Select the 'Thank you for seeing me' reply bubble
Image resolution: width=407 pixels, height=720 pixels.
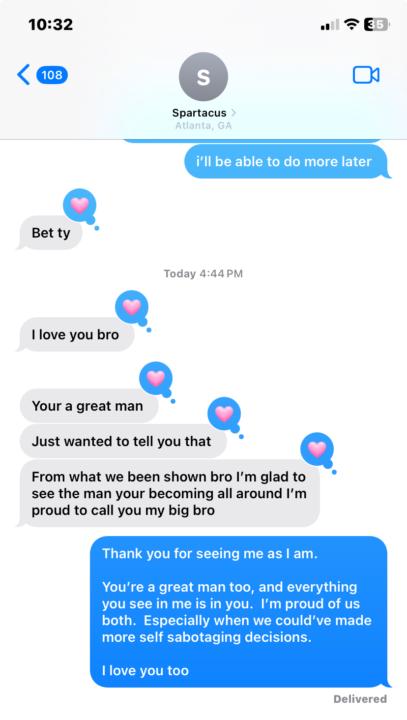click(x=239, y=612)
